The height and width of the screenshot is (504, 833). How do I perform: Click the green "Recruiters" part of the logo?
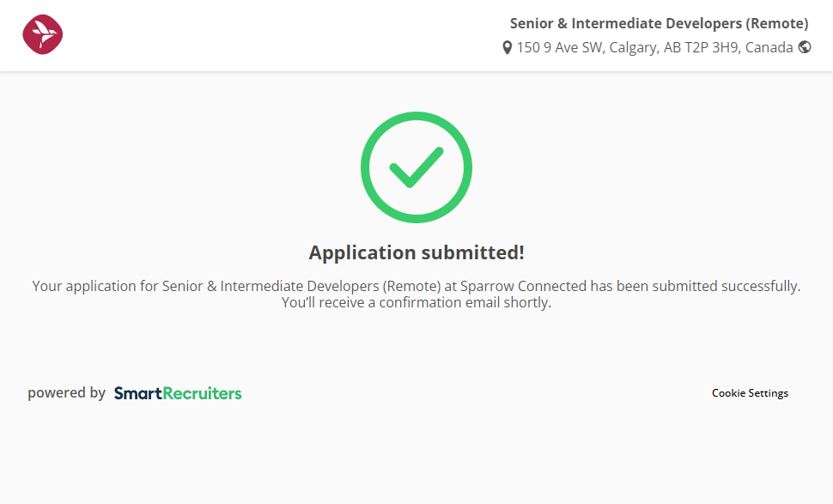point(203,393)
